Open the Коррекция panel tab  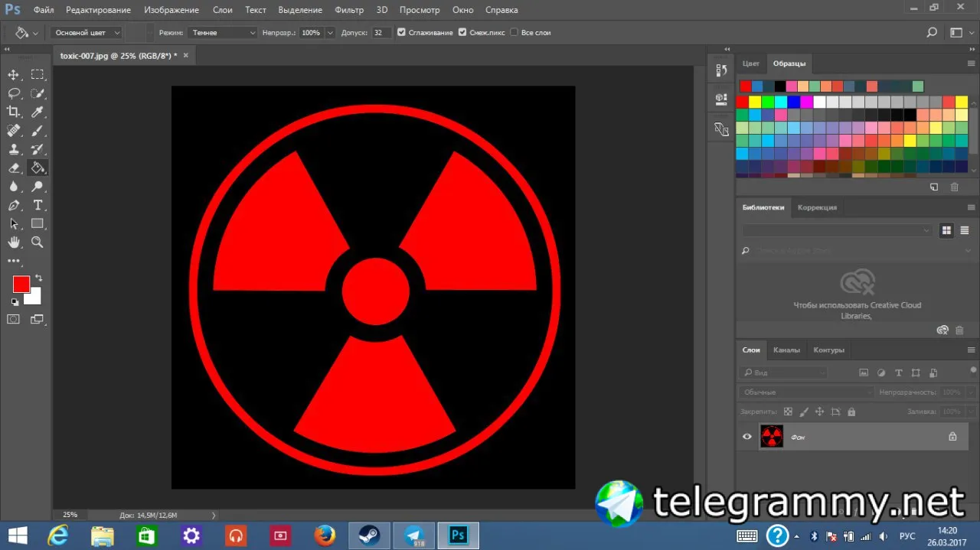click(x=817, y=207)
